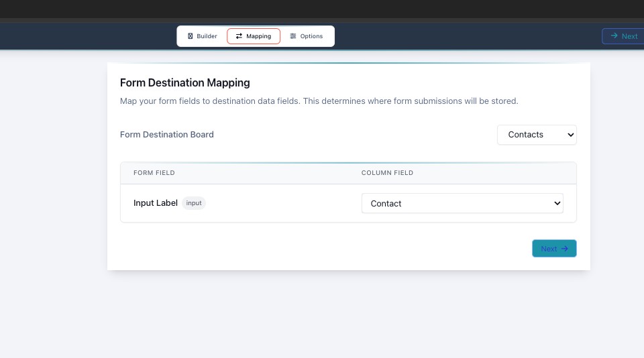The height and width of the screenshot is (358, 644).
Task: Click the 'input' type badge
Action: point(194,203)
